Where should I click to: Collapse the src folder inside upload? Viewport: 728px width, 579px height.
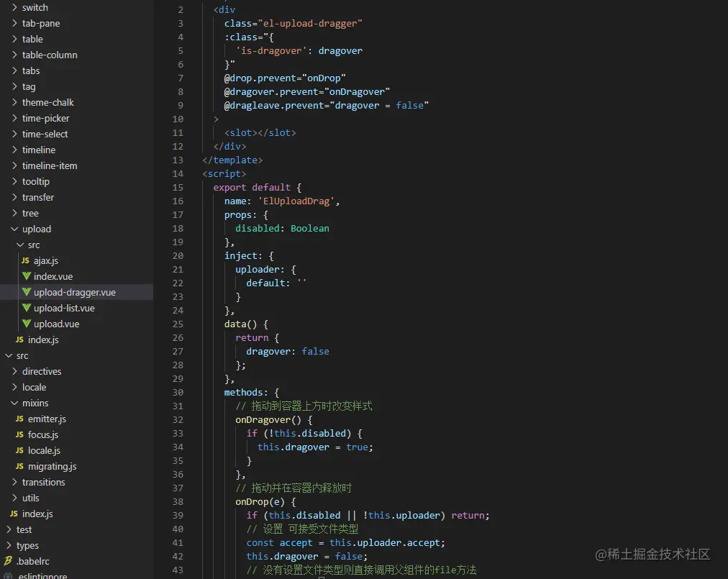pos(20,245)
